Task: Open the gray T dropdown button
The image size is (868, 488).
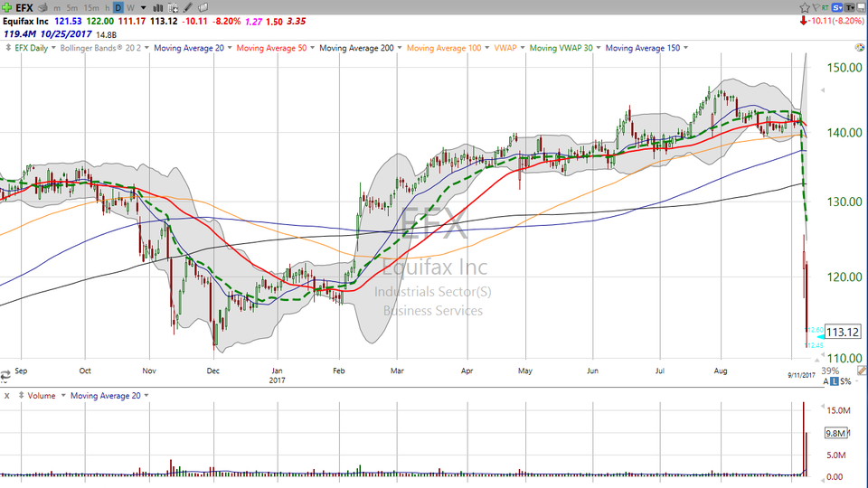Action: 850,8
